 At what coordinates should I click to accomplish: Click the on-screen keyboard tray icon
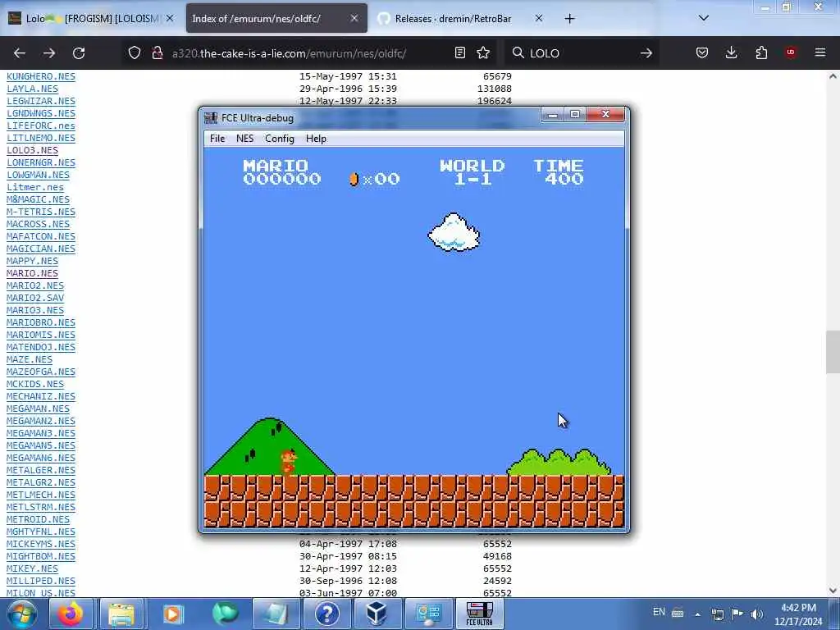coord(678,614)
